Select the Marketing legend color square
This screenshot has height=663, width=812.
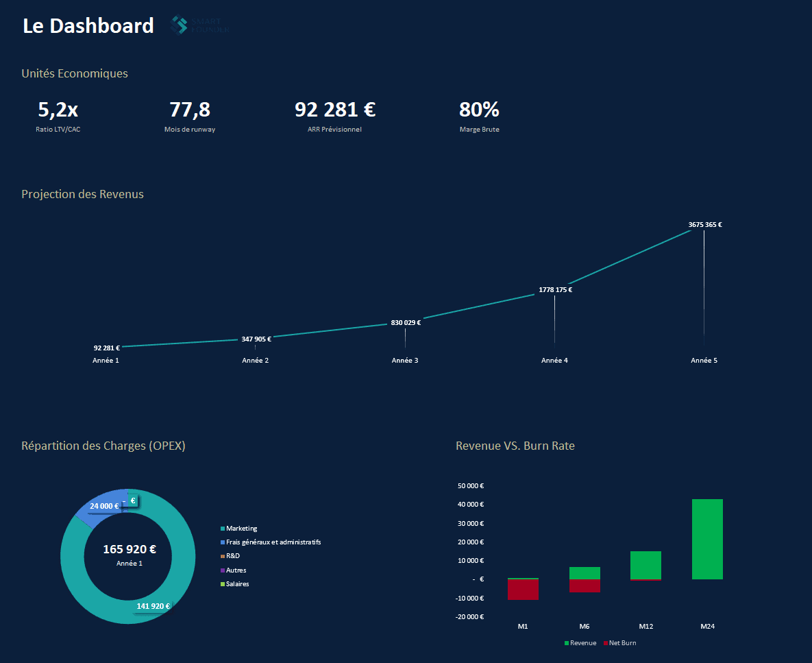click(223, 529)
